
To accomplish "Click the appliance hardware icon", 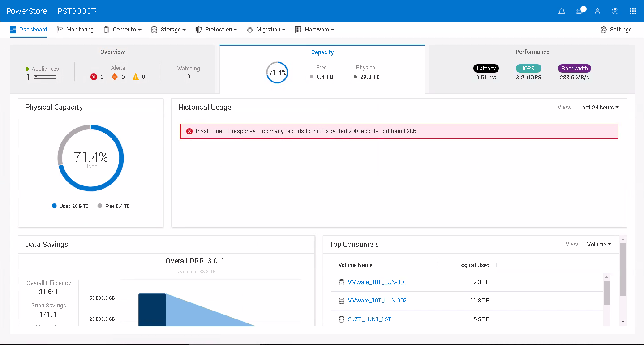I will tap(45, 77).
